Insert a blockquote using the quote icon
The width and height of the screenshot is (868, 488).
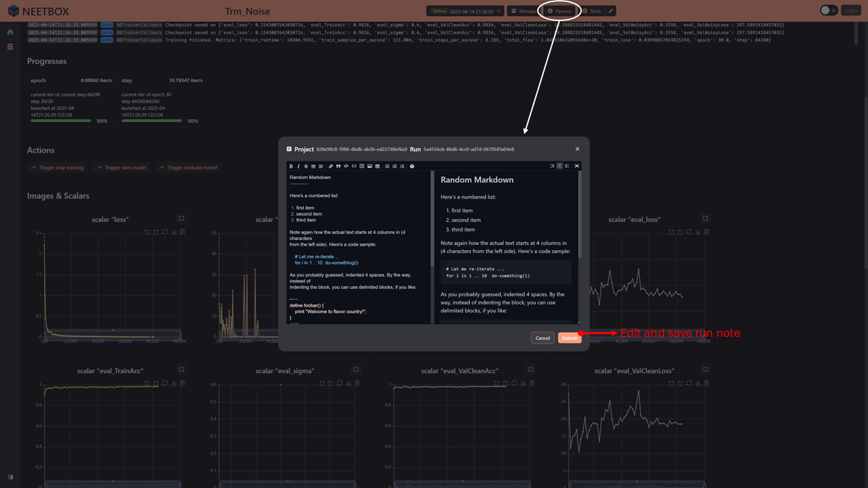pos(337,166)
